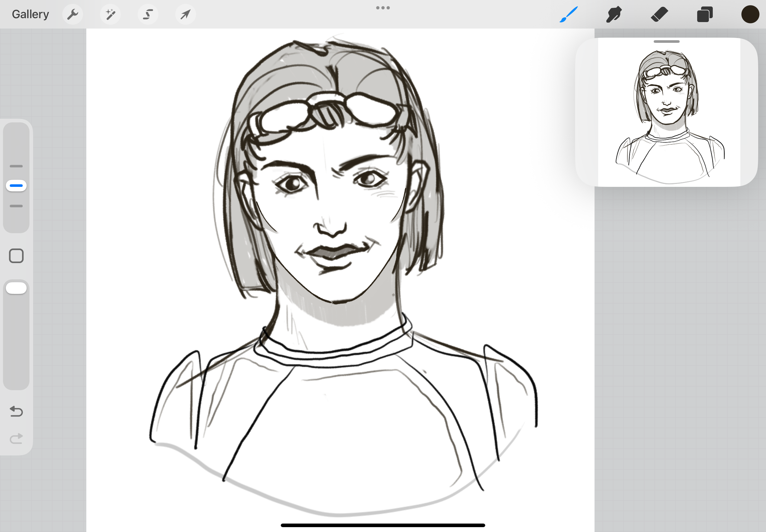Image resolution: width=766 pixels, height=532 pixels.
Task: Tap the three-dot multitasking menu
Action: tap(383, 8)
